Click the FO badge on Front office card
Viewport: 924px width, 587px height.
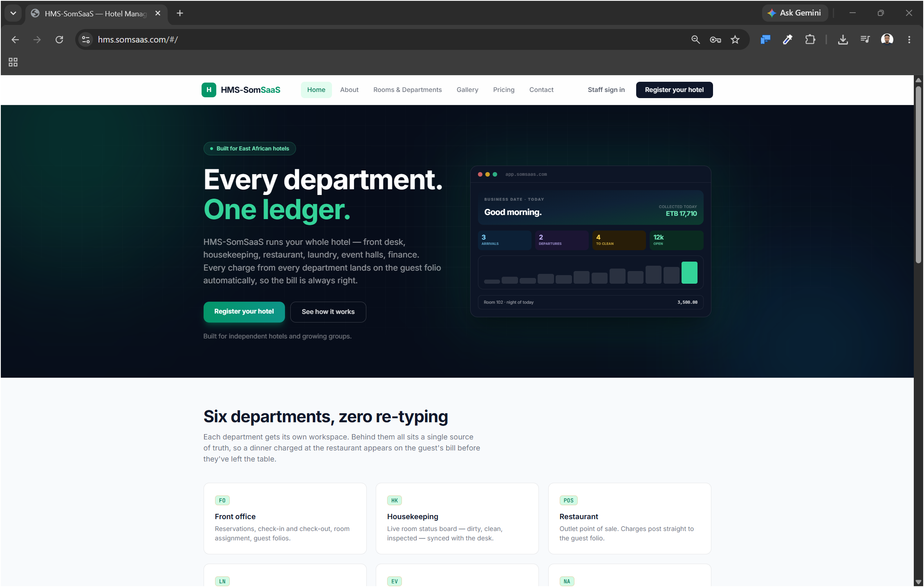[222, 500]
